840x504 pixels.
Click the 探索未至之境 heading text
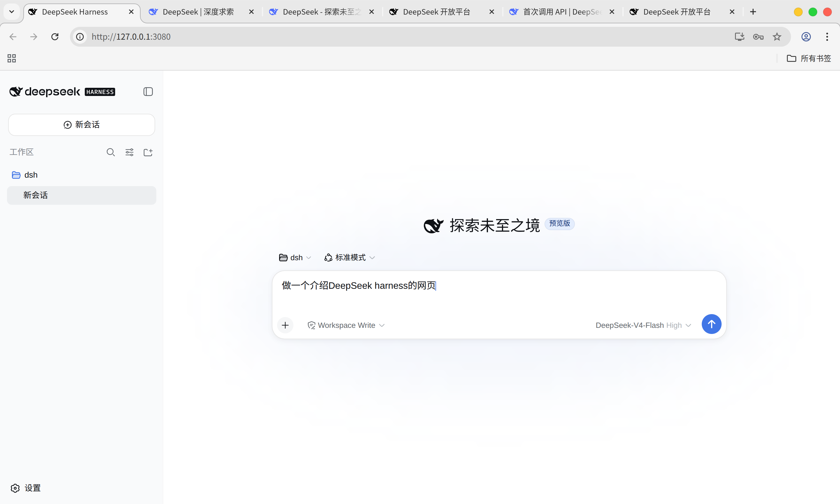point(495,225)
